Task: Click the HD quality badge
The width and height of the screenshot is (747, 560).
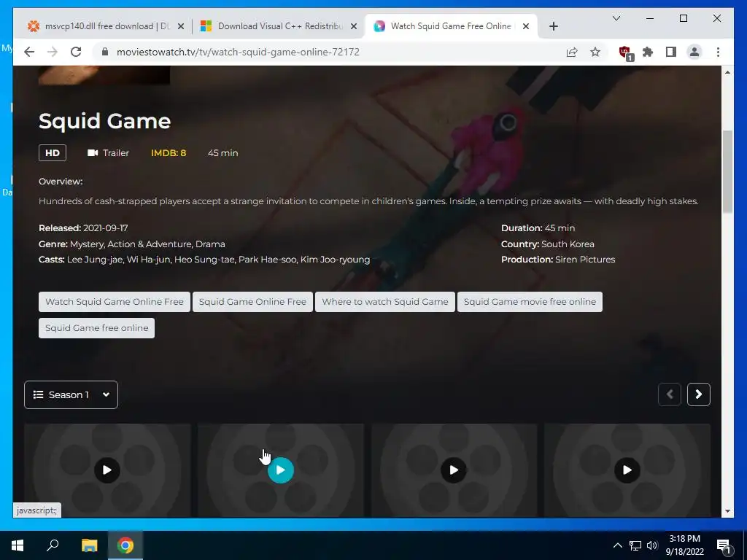Action: click(53, 153)
